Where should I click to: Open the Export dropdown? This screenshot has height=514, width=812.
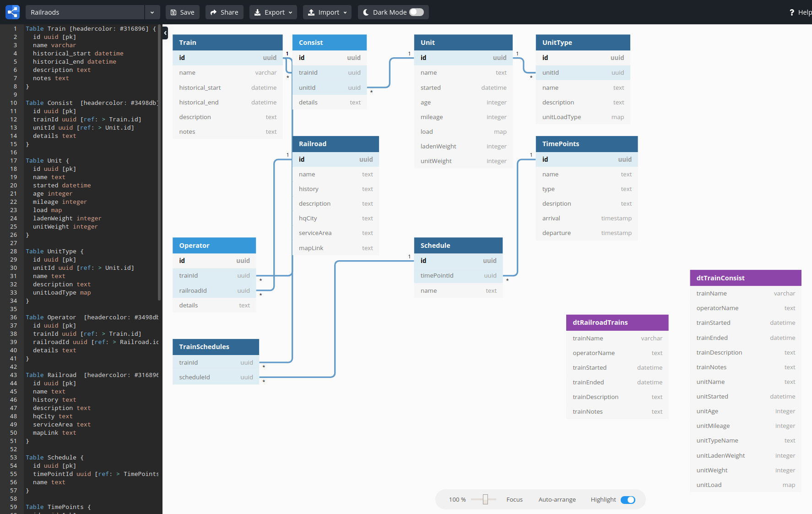[273, 12]
